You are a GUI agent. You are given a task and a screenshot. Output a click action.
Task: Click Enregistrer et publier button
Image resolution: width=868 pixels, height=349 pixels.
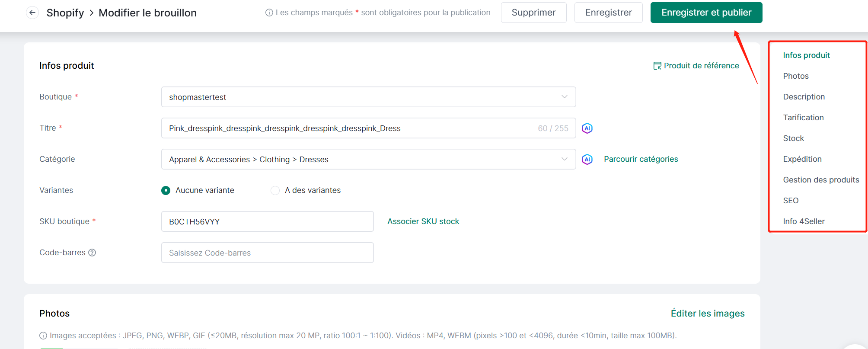point(706,13)
